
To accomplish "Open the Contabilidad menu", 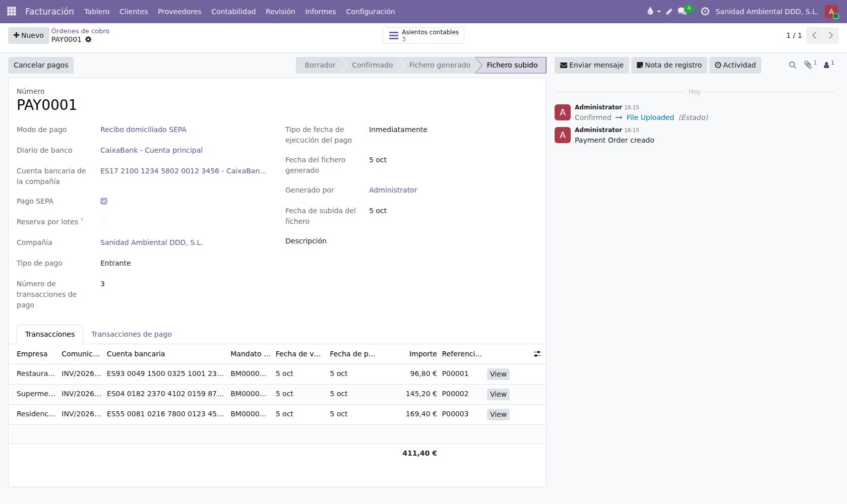I will click(233, 11).
